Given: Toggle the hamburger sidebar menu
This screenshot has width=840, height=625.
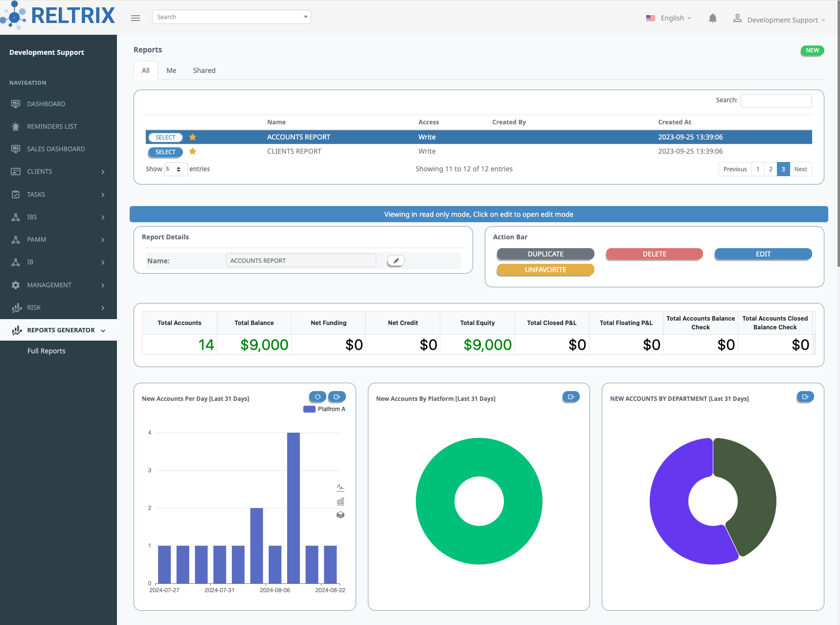Looking at the screenshot, I should coord(136,18).
